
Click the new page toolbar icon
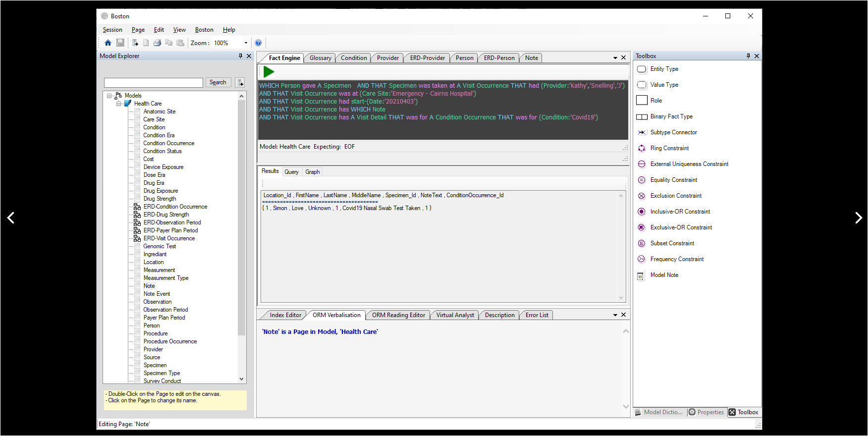(x=146, y=43)
